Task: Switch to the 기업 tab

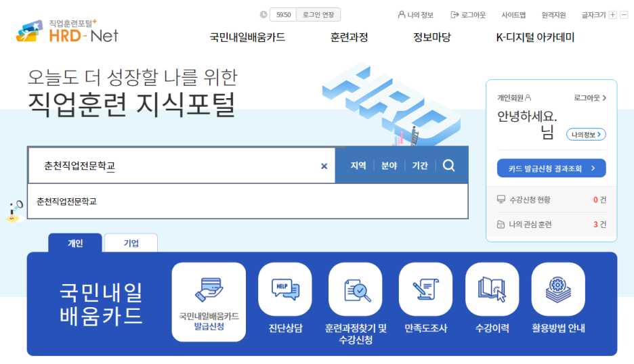Action: [x=131, y=243]
